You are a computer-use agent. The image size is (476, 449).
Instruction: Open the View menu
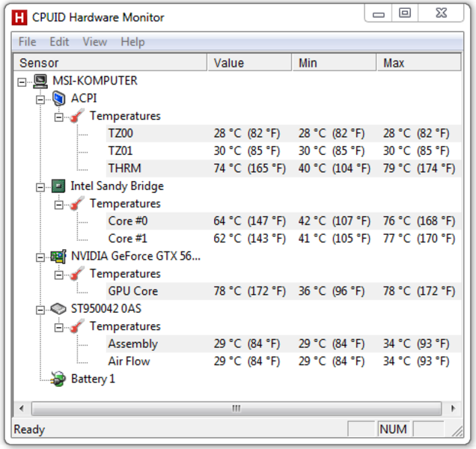95,42
